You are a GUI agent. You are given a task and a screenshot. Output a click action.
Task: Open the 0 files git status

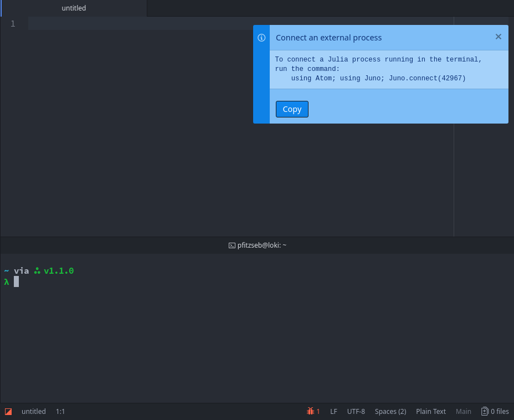point(495,411)
